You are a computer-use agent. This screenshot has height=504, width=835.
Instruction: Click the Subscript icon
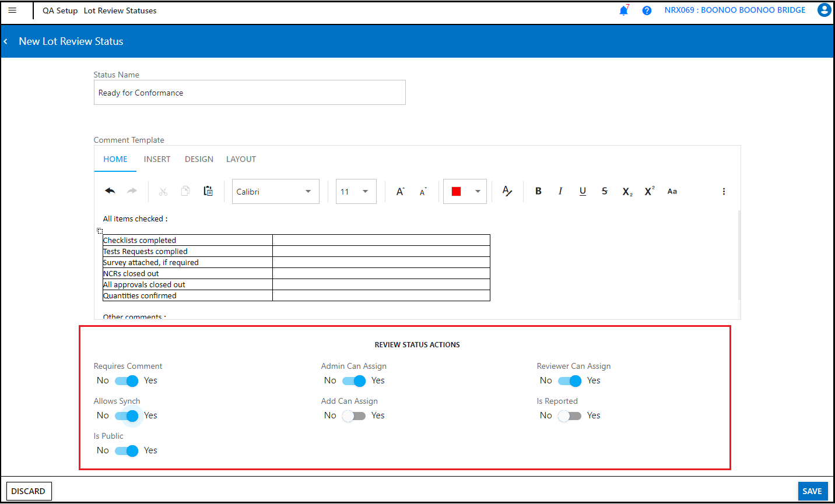(626, 191)
